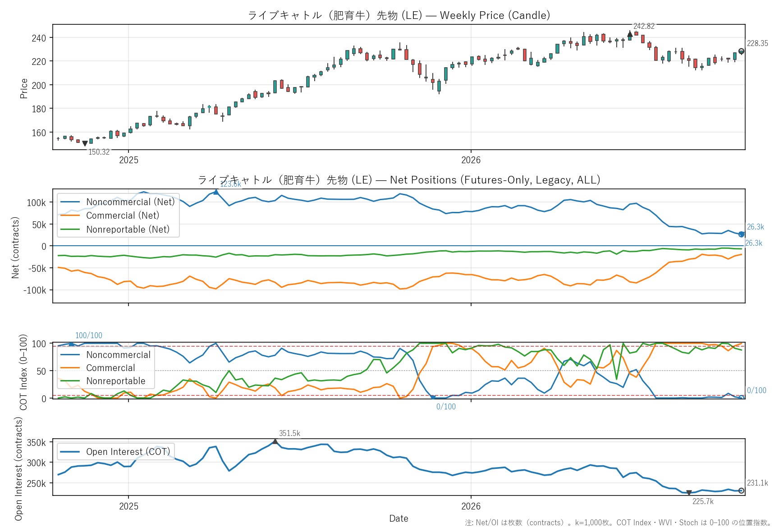Screen dimensions: 779x532
Task: Select the Noncommercial (Net) legend entry
Action: [x=118, y=202]
